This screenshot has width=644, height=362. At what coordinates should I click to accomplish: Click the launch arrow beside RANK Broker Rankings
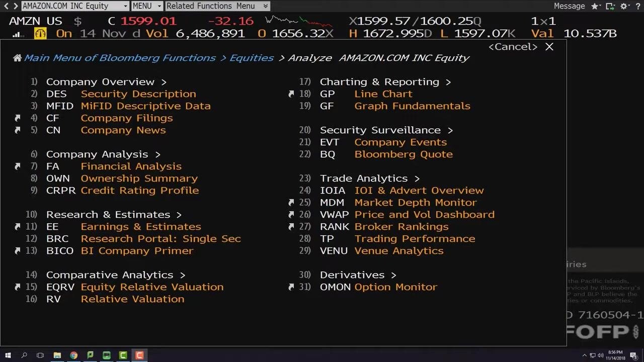tap(291, 227)
